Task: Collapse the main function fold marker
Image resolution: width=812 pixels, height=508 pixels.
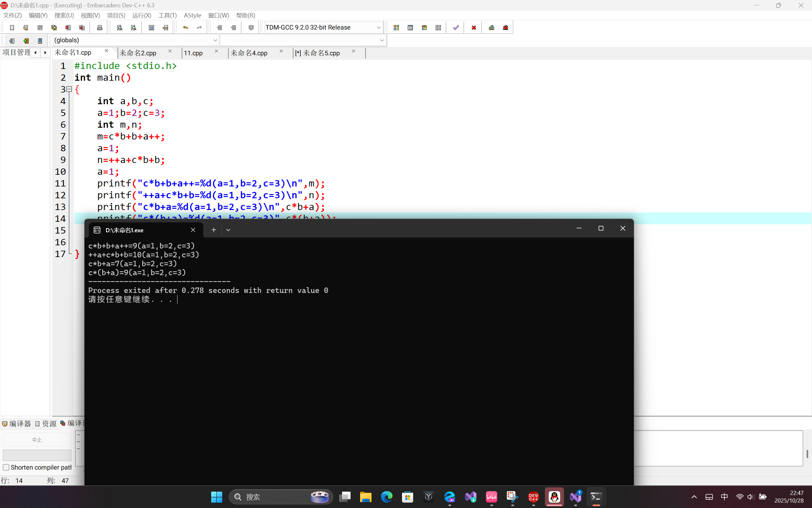Action: coord(69,89)
